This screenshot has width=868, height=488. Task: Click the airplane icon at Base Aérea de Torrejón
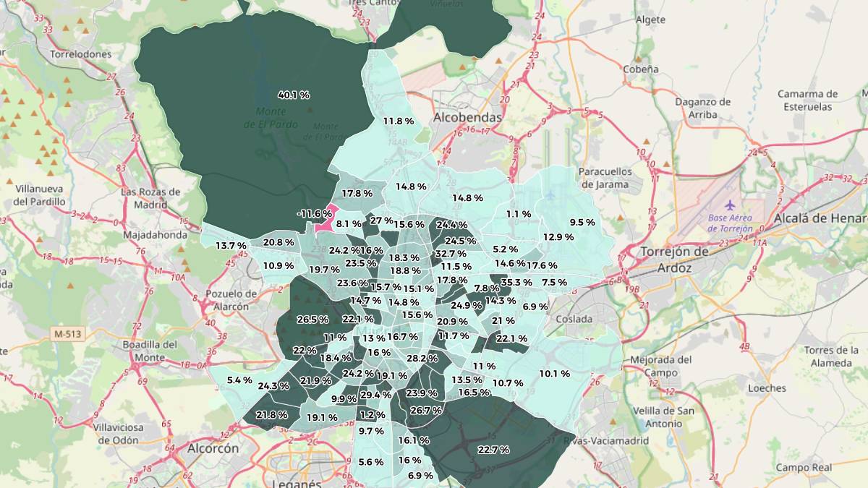pyautogui.click(x=728, y=205)
